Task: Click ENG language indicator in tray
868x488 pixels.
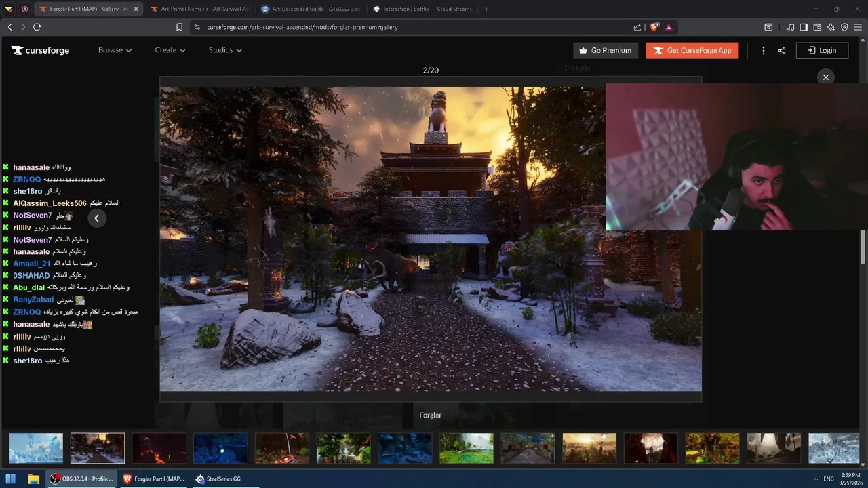Action: 829,479
